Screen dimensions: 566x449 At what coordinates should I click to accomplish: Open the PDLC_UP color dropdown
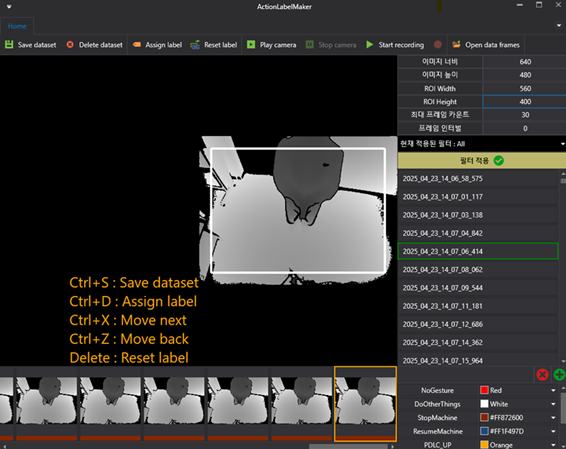[x=553, y=445]
